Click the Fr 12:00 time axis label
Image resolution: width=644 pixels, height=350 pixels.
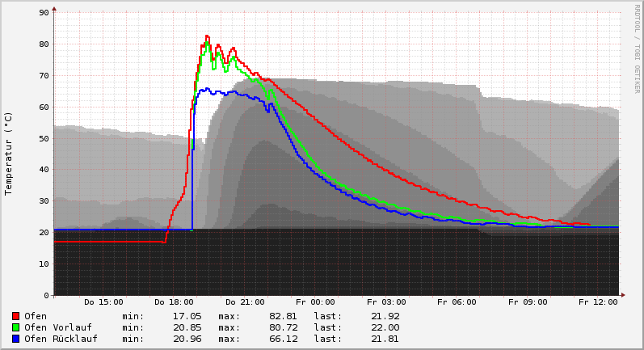[598, 302]
